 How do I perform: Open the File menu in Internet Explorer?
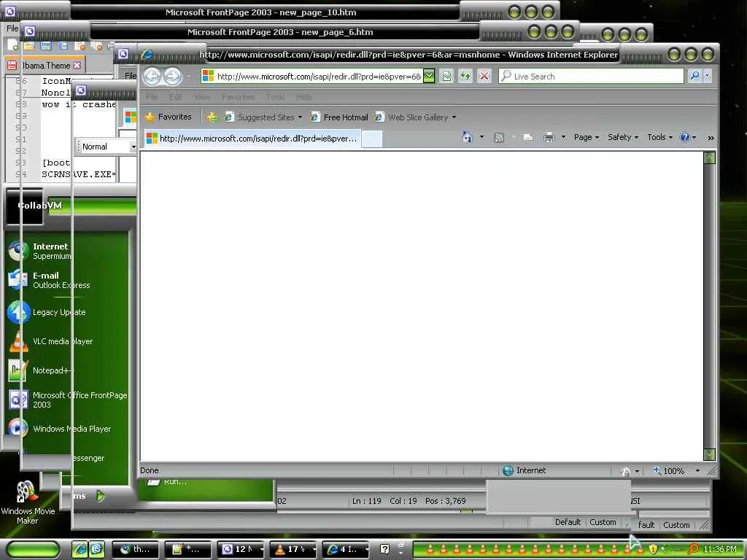pyautogui.click(x=152, y=97)
